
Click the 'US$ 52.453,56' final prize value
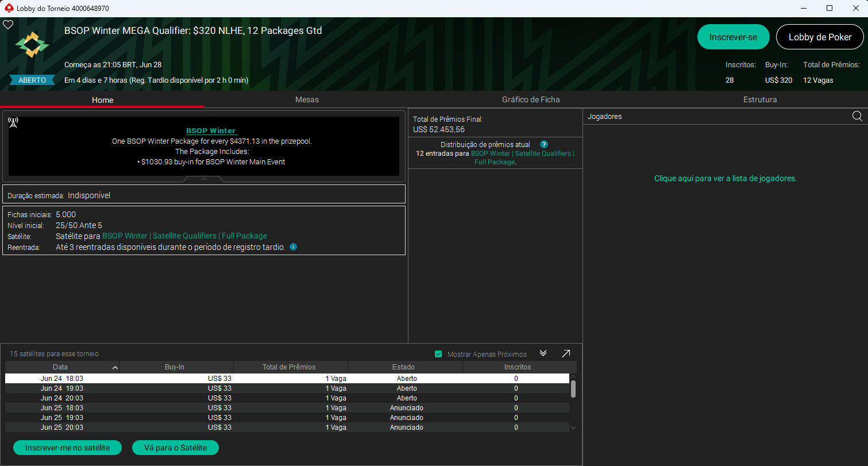click(439, 129)
